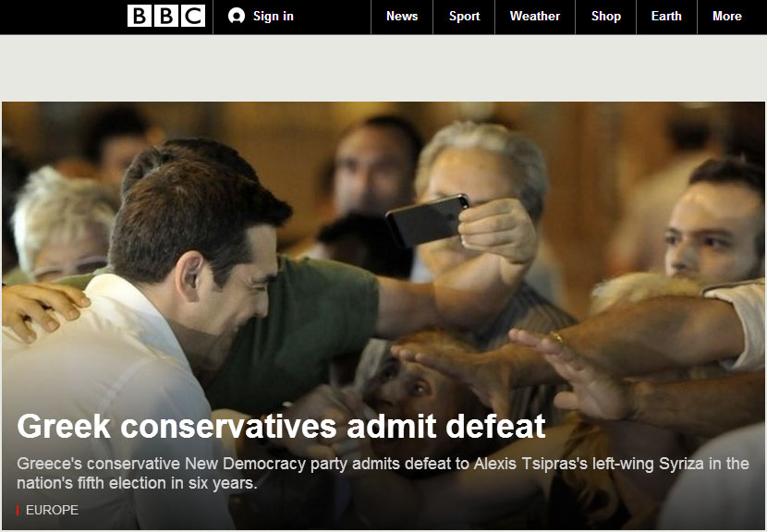
Task: Open the Weather page
Action: 535,16
